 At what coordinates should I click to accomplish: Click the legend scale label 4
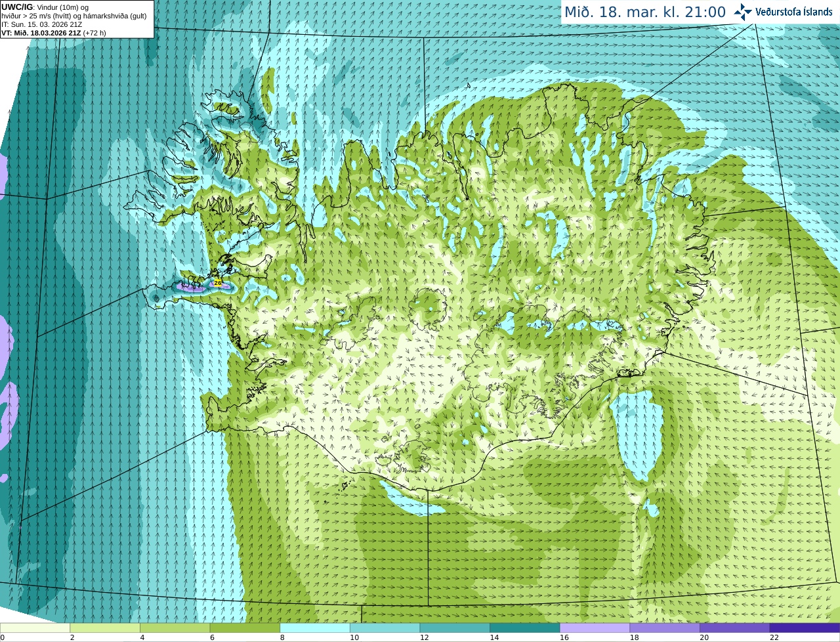[x=142, y=637]
